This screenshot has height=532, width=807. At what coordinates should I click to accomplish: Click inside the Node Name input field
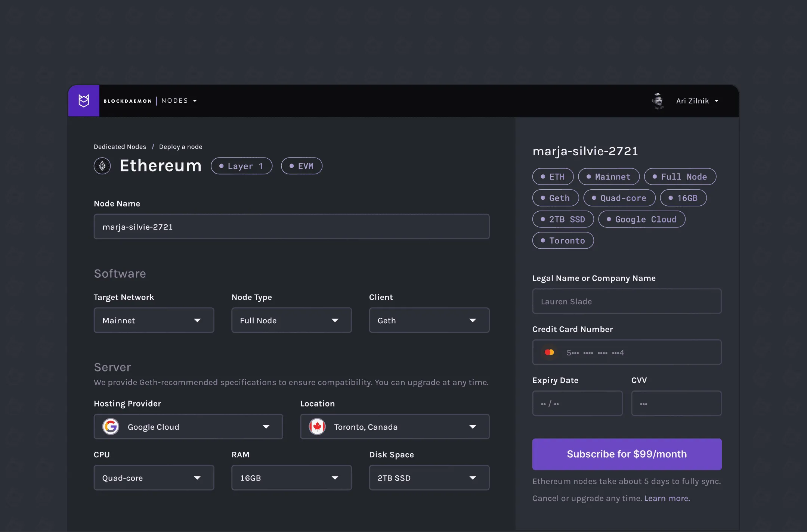point(291,226)
